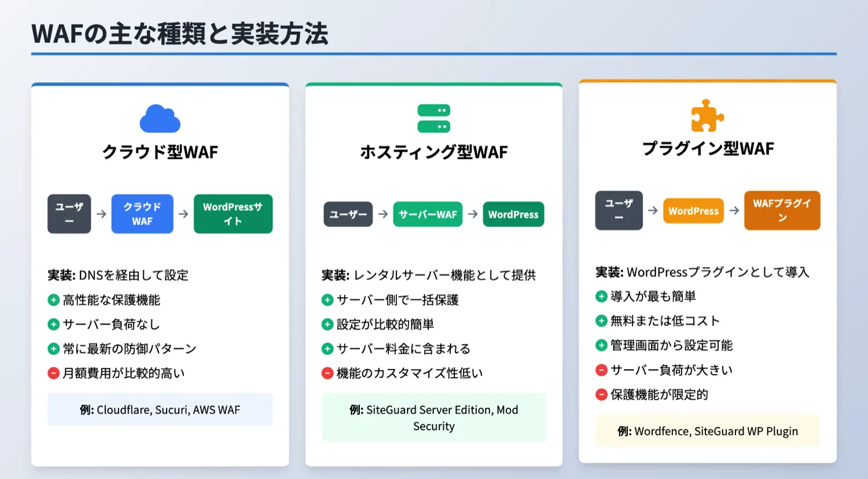
Task: Click the text 常に最新の防御パターン
Action: (130, 349)
